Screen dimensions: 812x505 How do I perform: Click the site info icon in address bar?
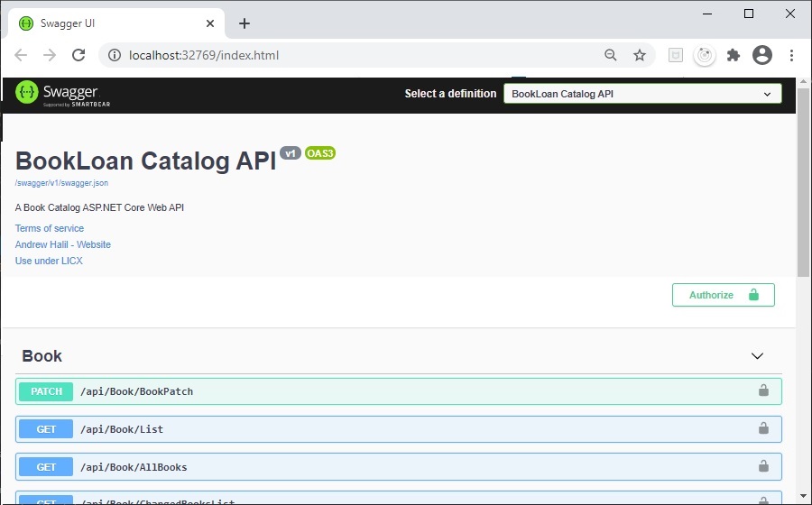point(115,55)
